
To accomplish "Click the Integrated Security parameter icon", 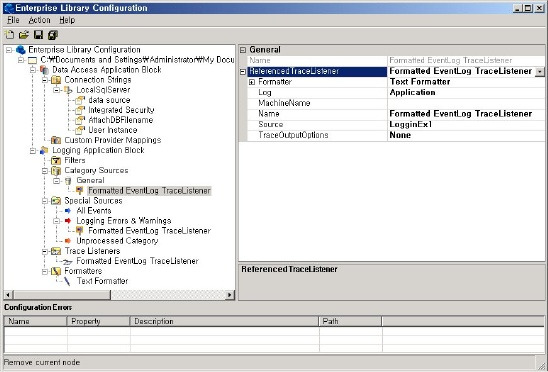I will coord(80,110).
